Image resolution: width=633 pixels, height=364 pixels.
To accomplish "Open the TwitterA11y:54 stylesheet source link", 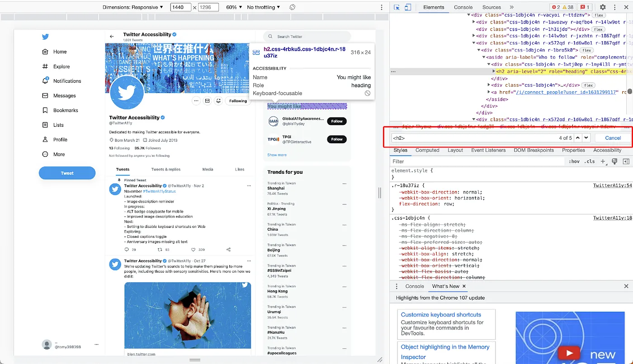I will coord(612,186).
